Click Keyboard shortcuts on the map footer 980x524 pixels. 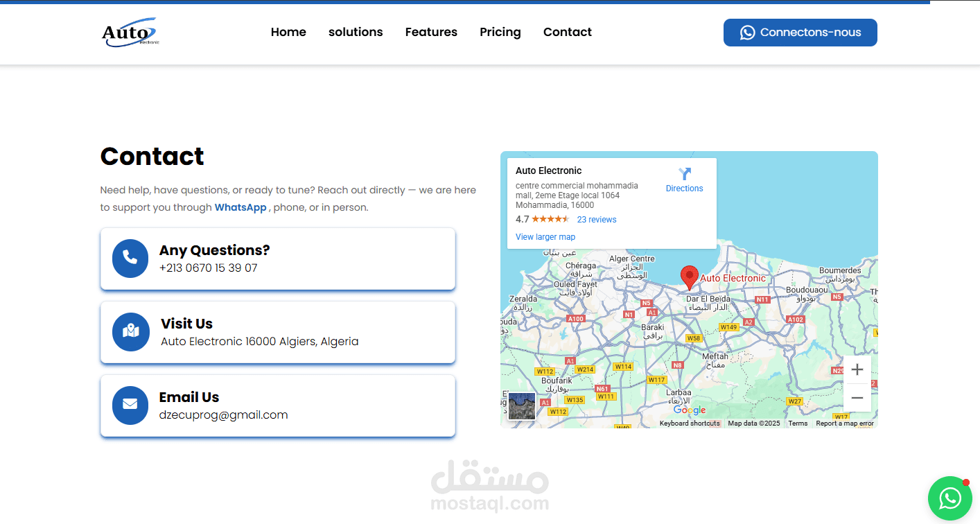690,423
